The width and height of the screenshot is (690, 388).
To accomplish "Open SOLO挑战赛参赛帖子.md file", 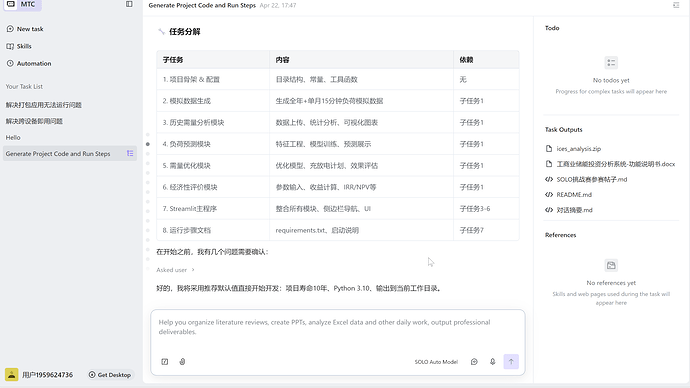I will [x=592, y=179].
